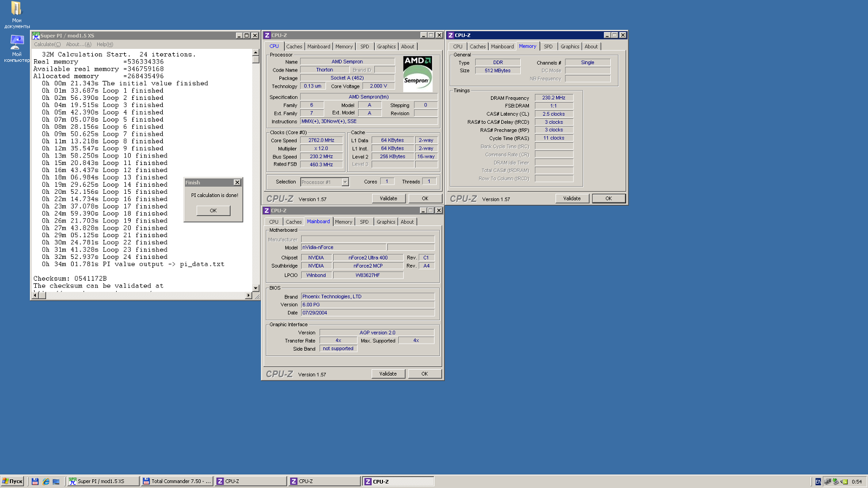The image size is (868, 488).
Task: Click the Super PI title bar icon
Action: 36,35
